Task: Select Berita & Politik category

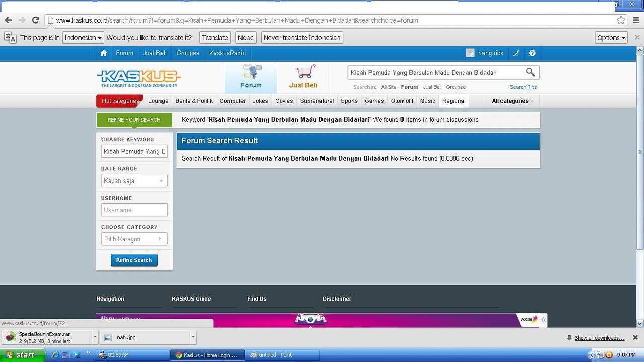Action: (x=194, y=101)
